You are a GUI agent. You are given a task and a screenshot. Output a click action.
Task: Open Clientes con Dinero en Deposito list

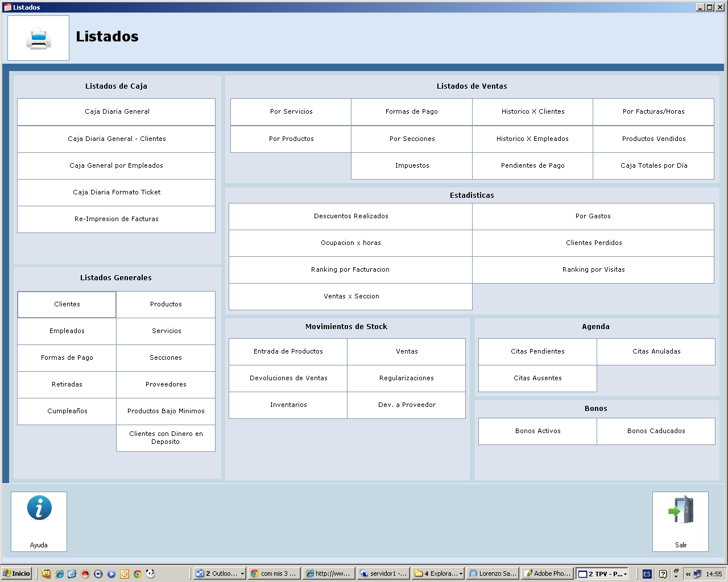[166, 438]
